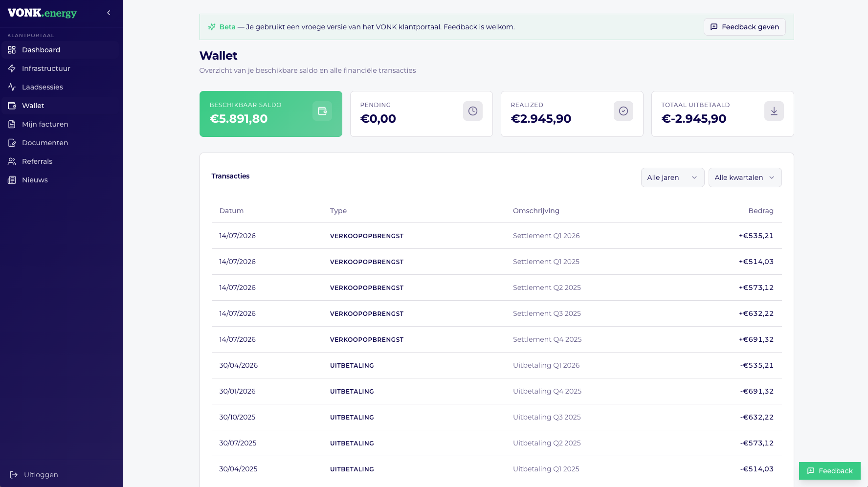Viewport: 868px width, 487px height.
Task: Open Documenten from the sidebar
Action: pyautogui.click(x=61, y=143)
